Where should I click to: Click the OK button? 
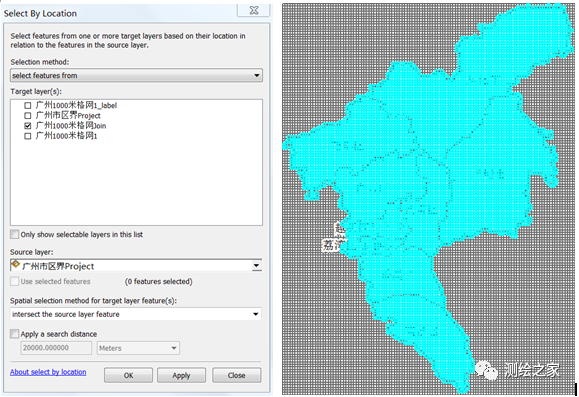click(128, 375)
